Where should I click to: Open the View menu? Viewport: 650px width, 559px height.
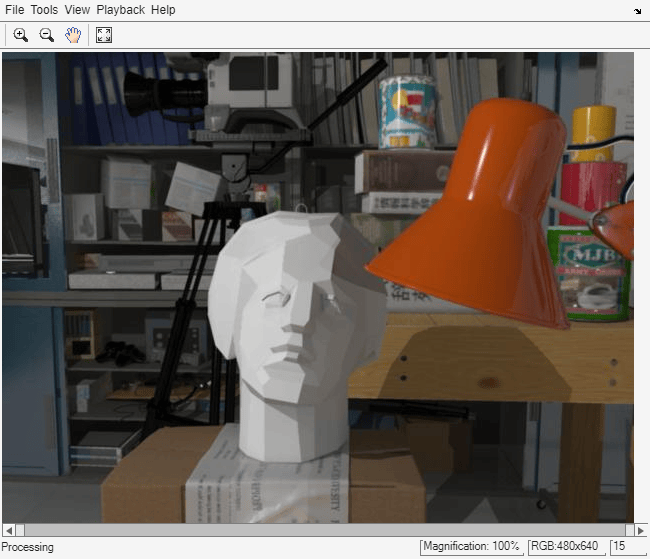[77, 10]
